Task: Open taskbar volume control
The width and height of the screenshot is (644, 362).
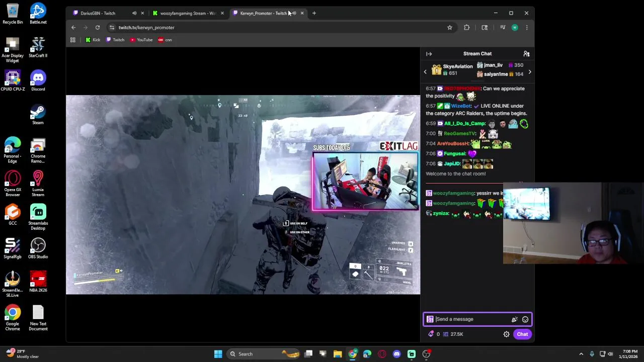Action: pos(610,354)
